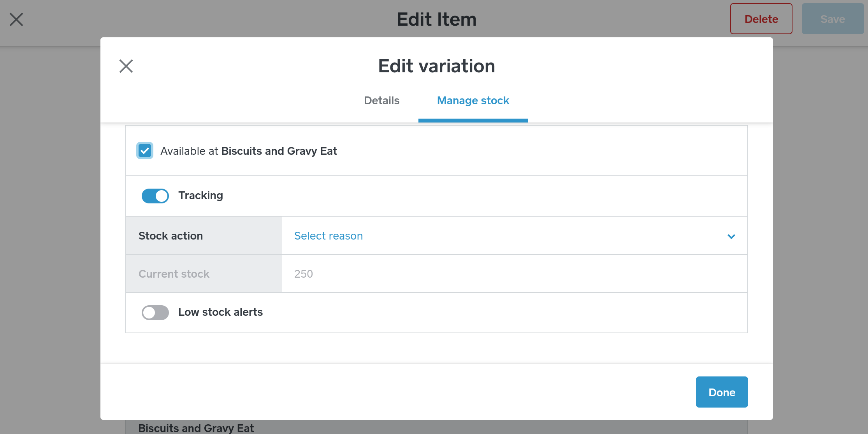The width and height of the screenshot is (868, 434).
Task: Click the Stock action row label
Action: (x=170, y=236)
